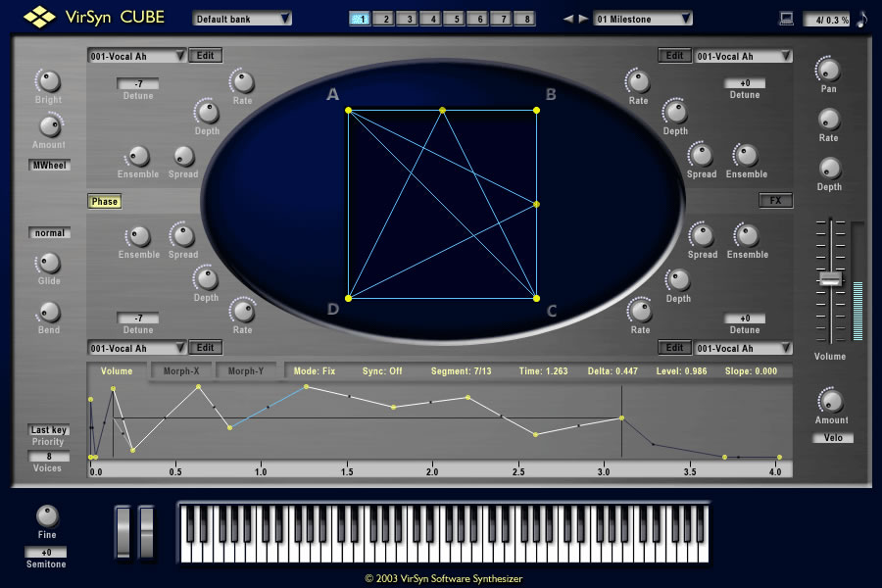Select part button 1
The width and height of the screenshot is (882, 588).
point(360,19)
